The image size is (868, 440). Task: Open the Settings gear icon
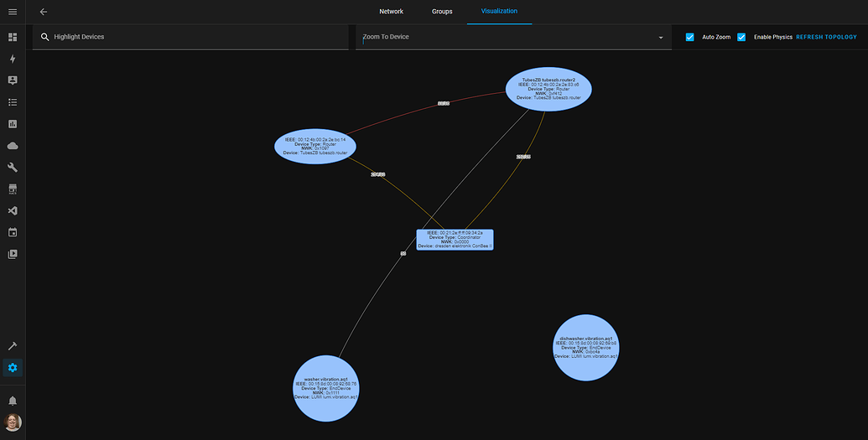[13, 367]
